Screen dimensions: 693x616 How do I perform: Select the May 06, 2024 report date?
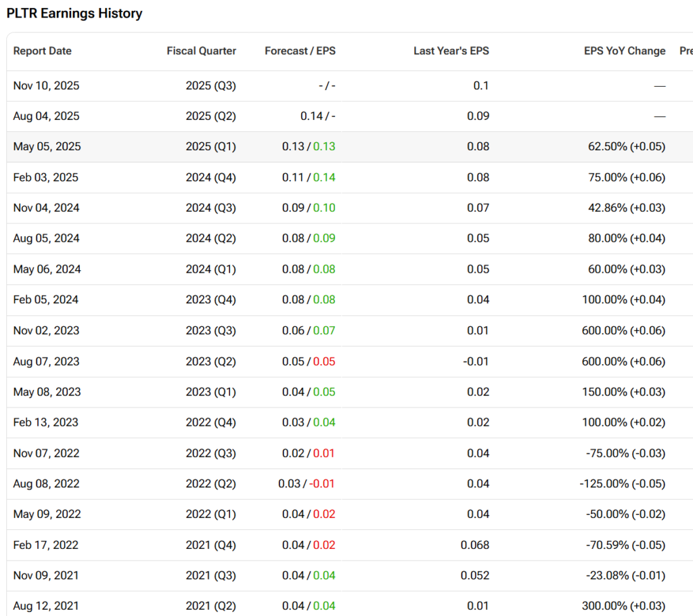click(x=47, y=269)
